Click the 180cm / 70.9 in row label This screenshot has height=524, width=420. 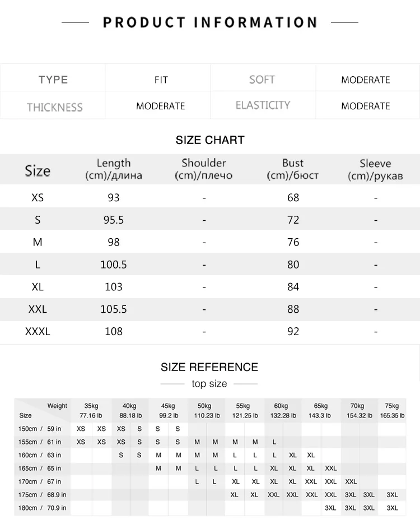pyautogui.click(x=42, y=508)
